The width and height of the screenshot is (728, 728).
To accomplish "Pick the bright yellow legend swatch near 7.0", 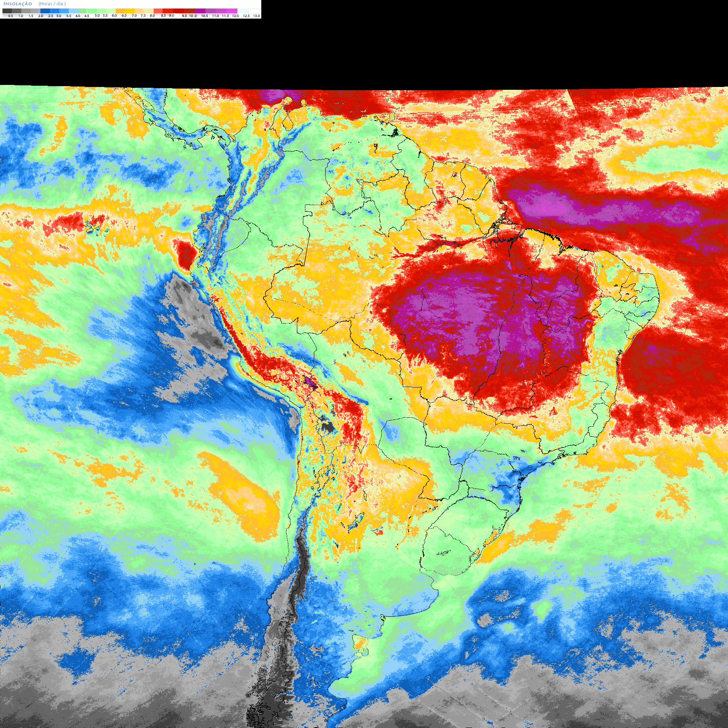I will click(x=130, y=11).
